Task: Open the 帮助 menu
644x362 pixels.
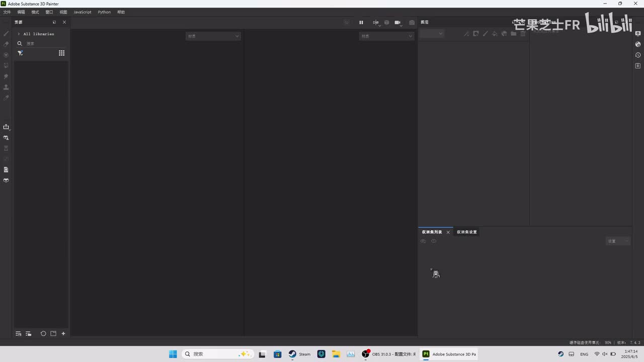Action: pos(121,12)
